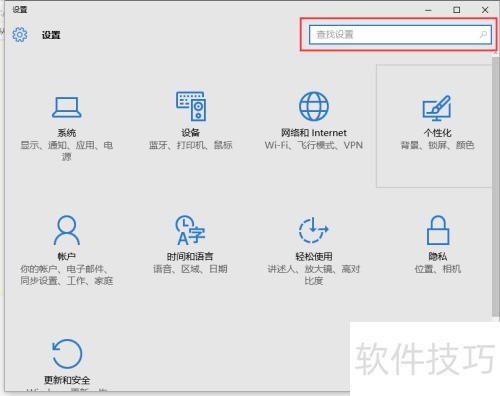Click the 网络和 Internet label
Screen dimensions: 500x396
click(314, 133)
